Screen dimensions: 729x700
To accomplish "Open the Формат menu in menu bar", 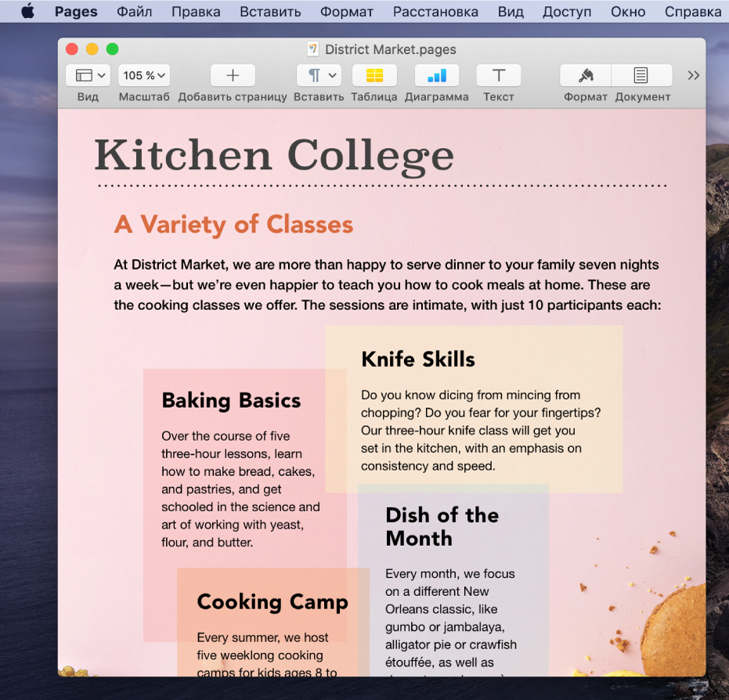I will (346, 12).
